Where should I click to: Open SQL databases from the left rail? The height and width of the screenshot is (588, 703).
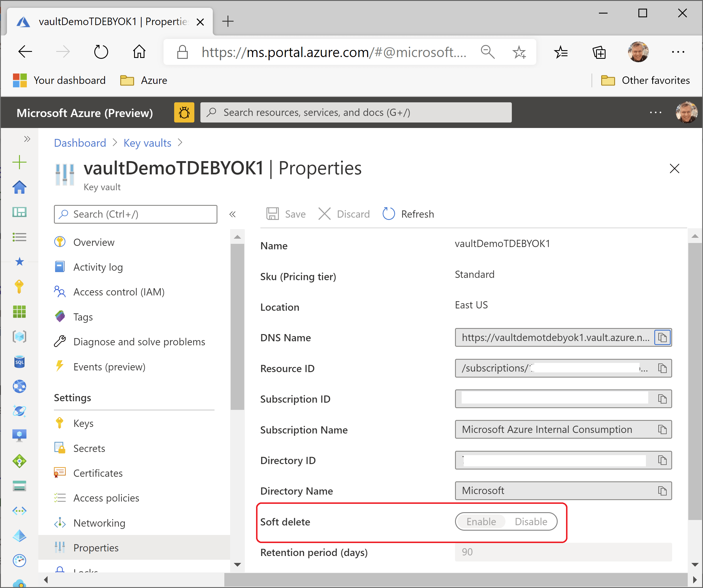coord(19,362)
